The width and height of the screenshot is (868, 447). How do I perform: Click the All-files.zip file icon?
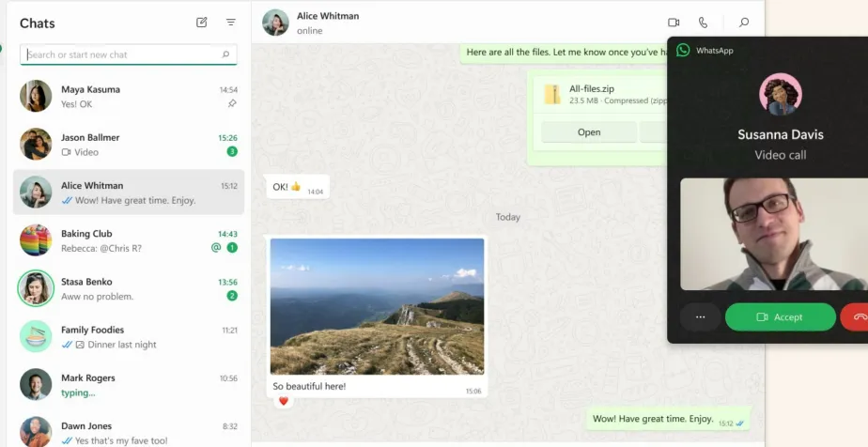552,94
